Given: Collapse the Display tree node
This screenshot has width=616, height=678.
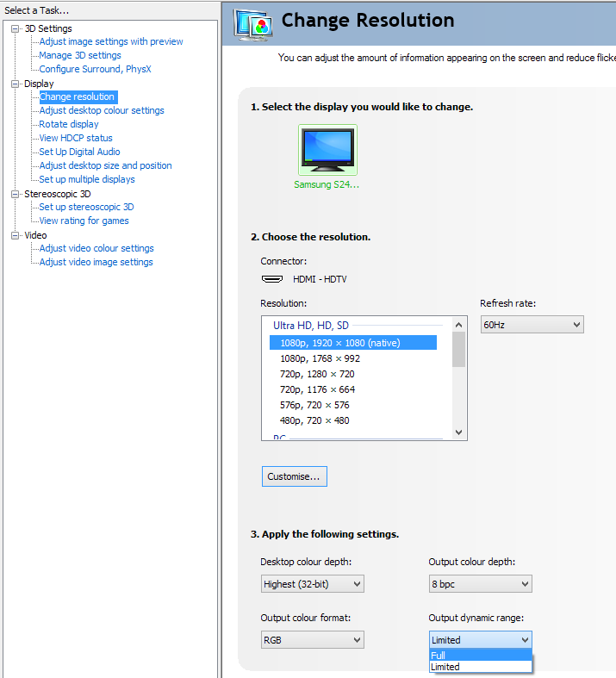Looking at the screenshot, I should tap(16, 84).
